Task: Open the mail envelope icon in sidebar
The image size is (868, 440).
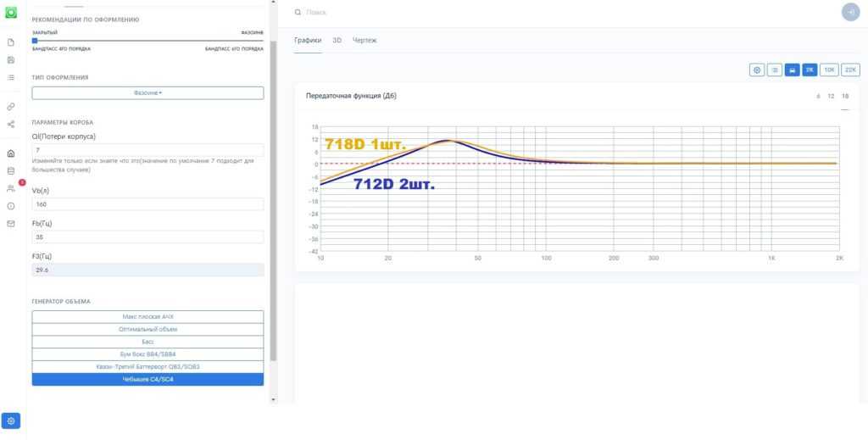Action: 11,224
